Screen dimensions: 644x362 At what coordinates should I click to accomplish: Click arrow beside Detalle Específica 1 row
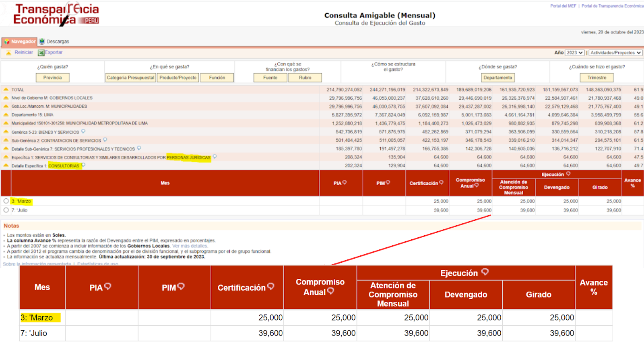point(6,166)
